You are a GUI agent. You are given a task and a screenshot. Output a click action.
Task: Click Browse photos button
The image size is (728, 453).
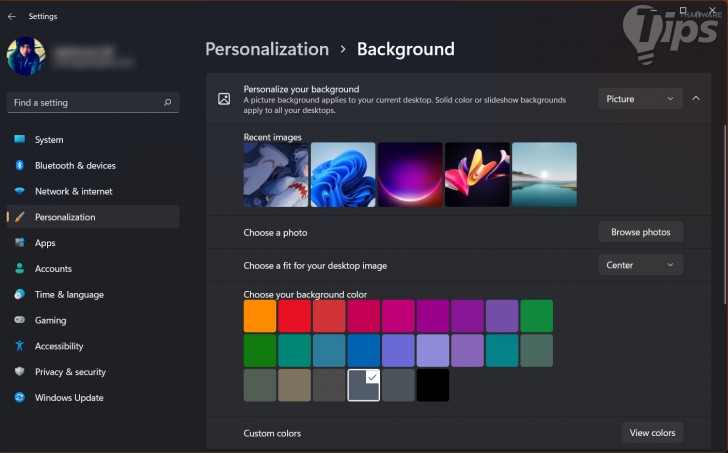tap(640, 232)
